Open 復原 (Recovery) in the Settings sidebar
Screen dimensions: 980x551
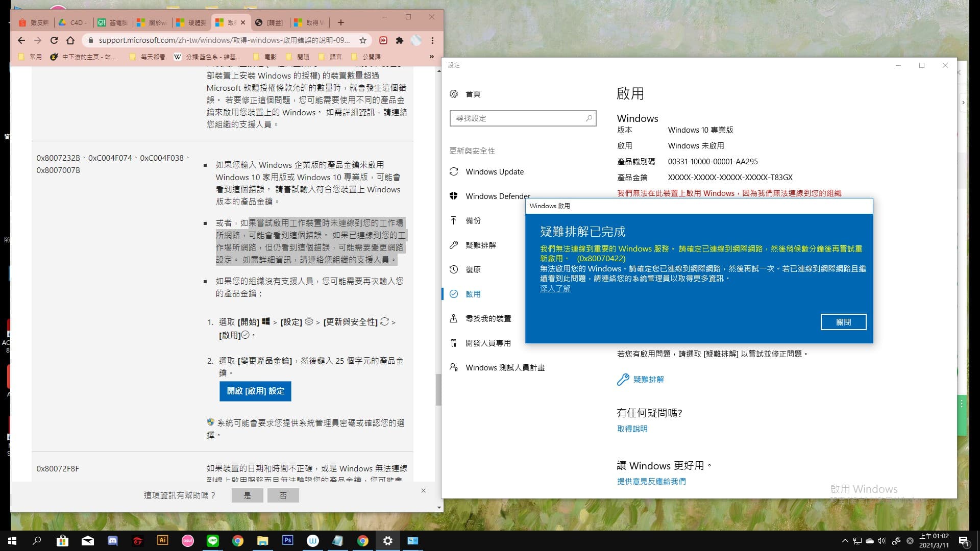474,269
